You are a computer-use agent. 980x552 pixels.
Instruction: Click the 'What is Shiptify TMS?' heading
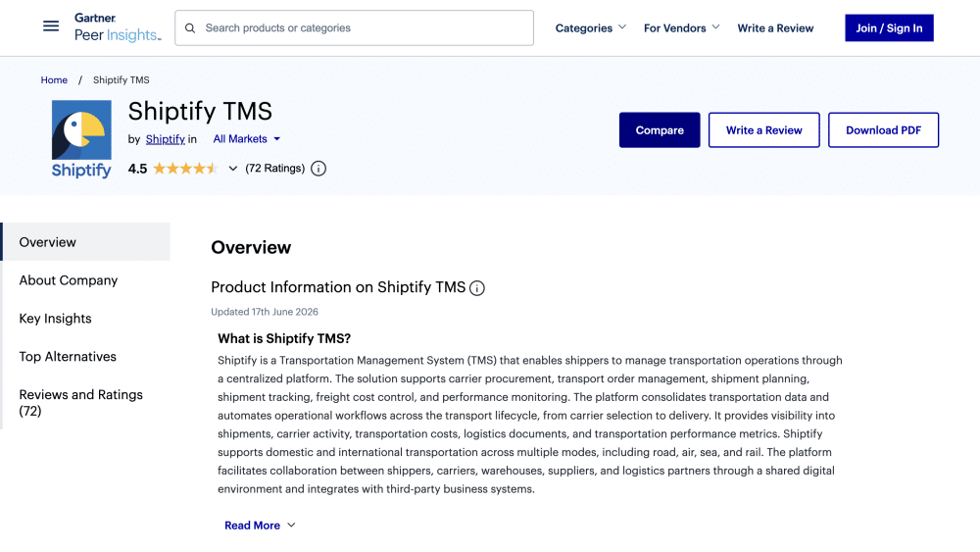click(284, 338)
